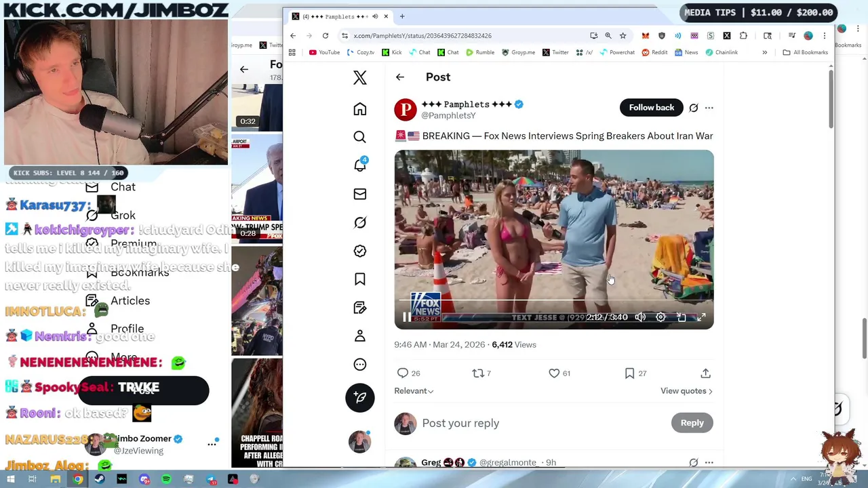Viewport: 868px width, 488px height.
Task: Open Groyp.me bookmark
Action: pyautogui.click(x=518, y=52)
